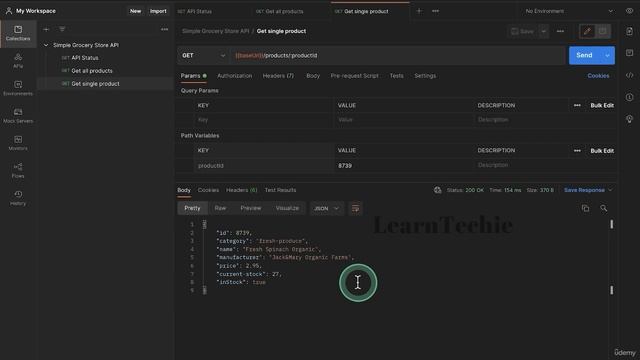Open the code snippet icon in right sidebar

629,75
